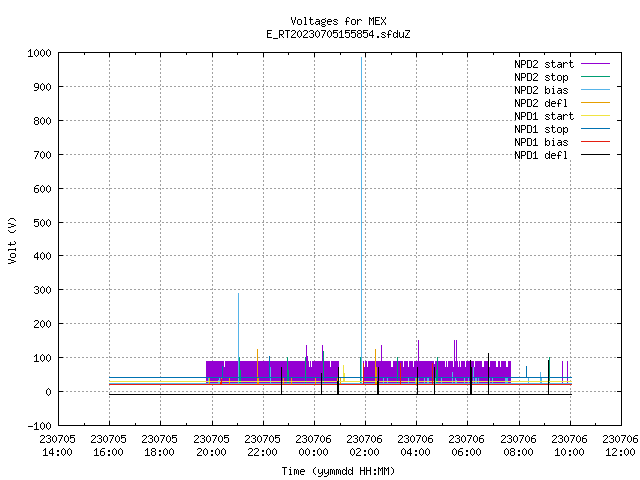Click x-axis tick 230705 22:00
640x480 pixels.
pos(262,446)
